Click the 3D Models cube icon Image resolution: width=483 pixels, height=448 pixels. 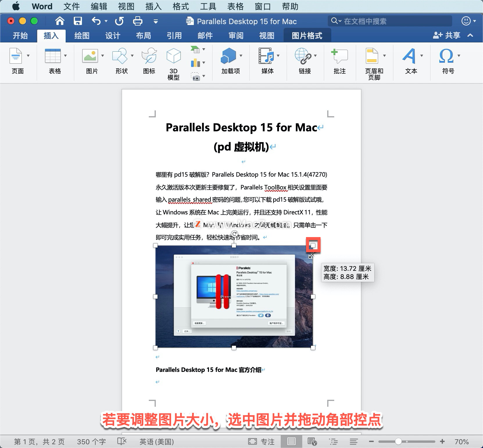coord(173,56)
